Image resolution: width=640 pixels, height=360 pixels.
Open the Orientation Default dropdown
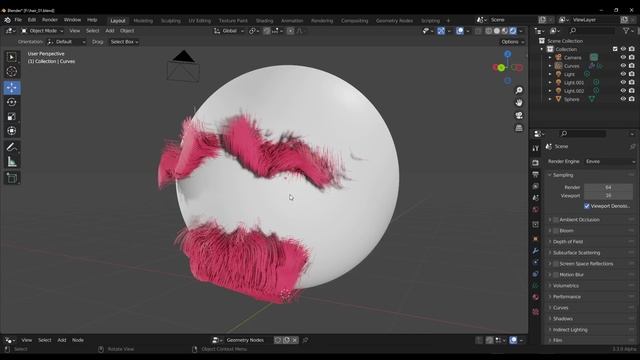tap(66, 42)
